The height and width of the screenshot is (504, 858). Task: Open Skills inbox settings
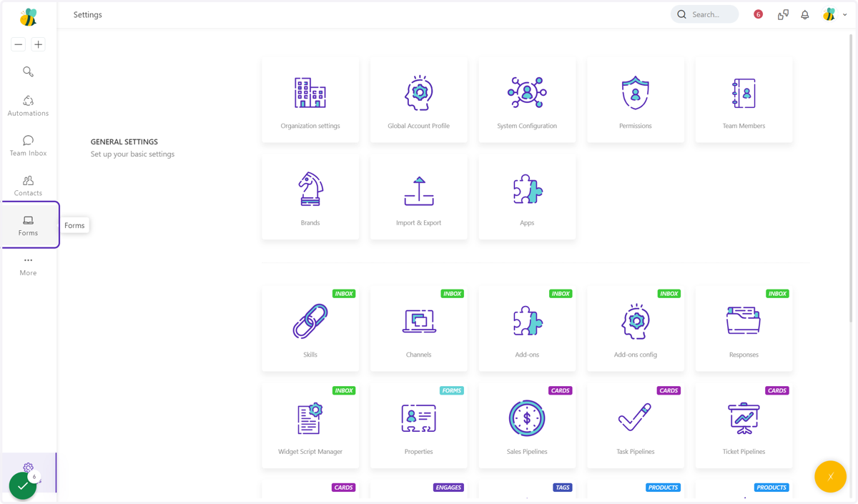tap(310, 329)
